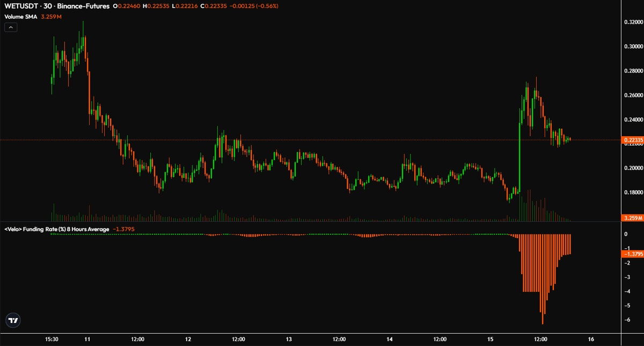Click the 15:30 time axis label
644x346 pixels.
52,339
